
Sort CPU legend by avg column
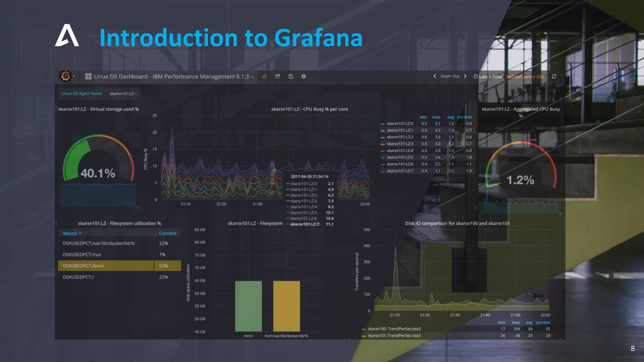point(451,117)
